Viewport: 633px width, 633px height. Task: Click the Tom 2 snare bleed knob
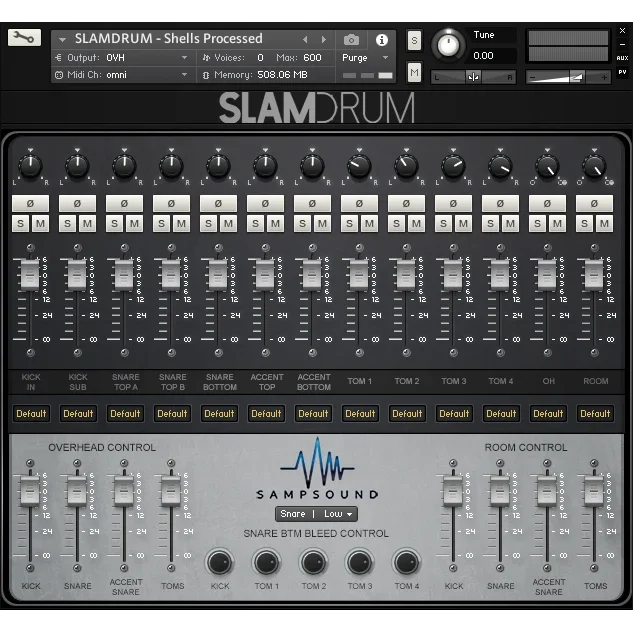pyautogui.click(x=313, y=562)
